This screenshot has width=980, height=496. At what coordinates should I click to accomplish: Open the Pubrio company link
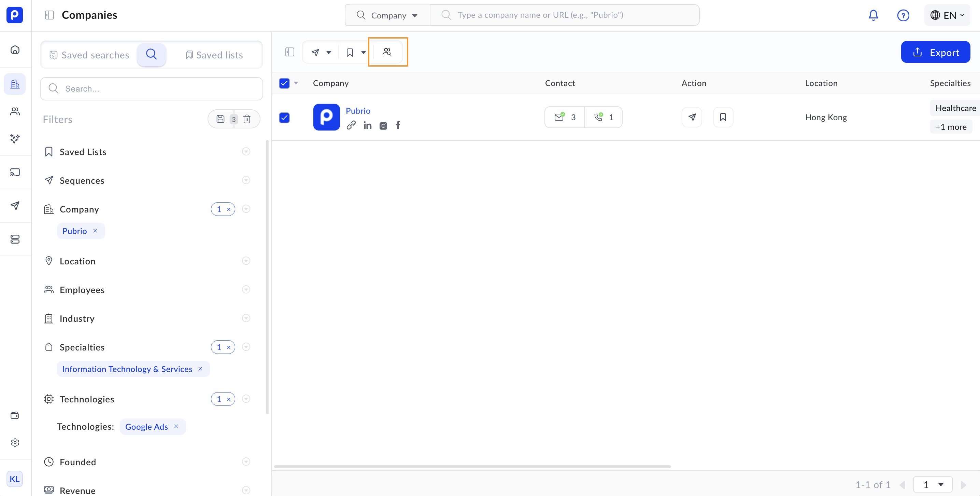coord(358,111)
